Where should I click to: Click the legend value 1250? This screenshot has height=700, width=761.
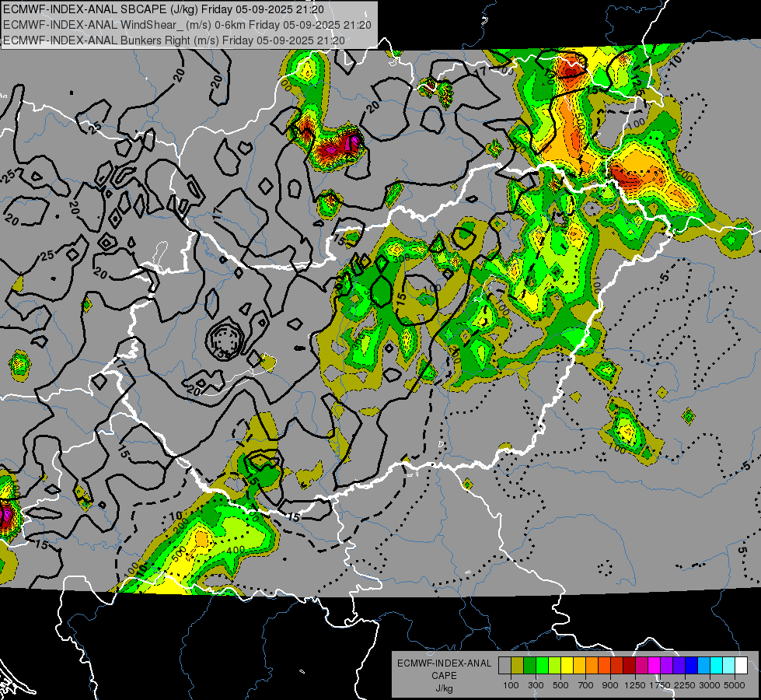pyautogui.click(x=635, y=685)
